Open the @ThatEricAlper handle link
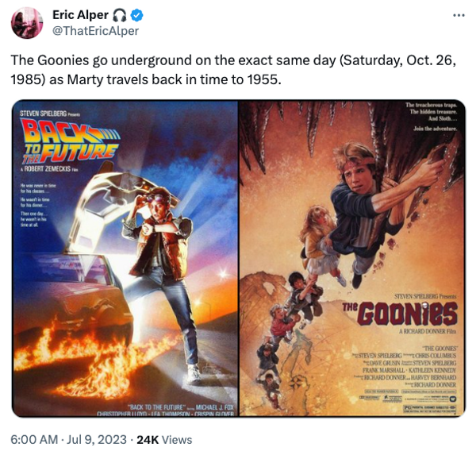The image size is (476, 451). pos(96,31)
